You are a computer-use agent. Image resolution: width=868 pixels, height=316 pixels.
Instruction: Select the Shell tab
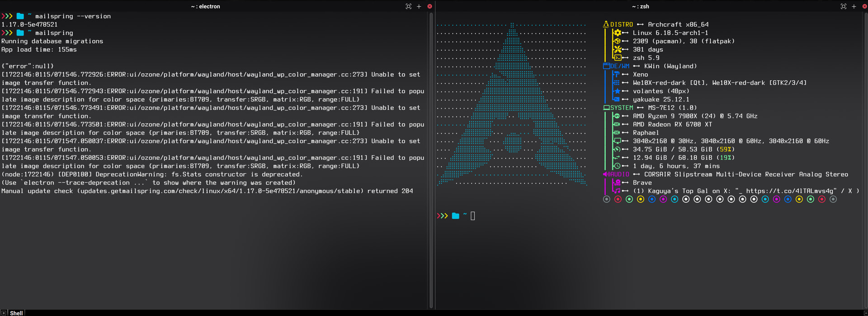(16, 313)
